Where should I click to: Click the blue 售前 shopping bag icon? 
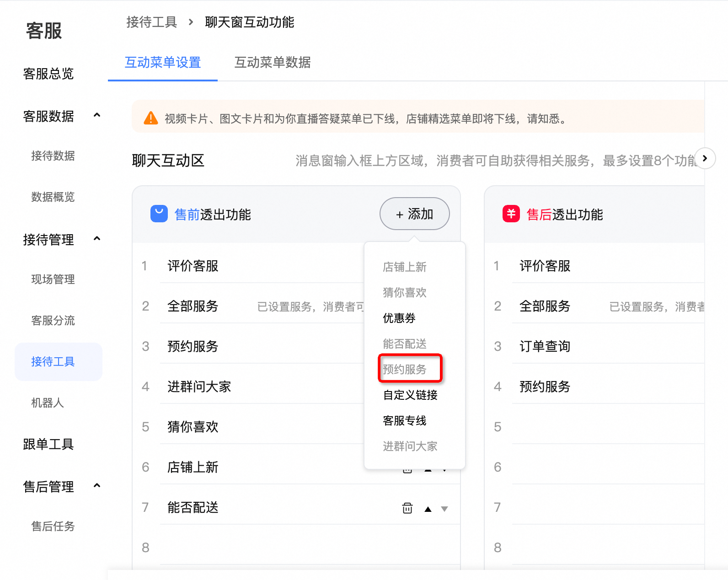tap(159, 214)
